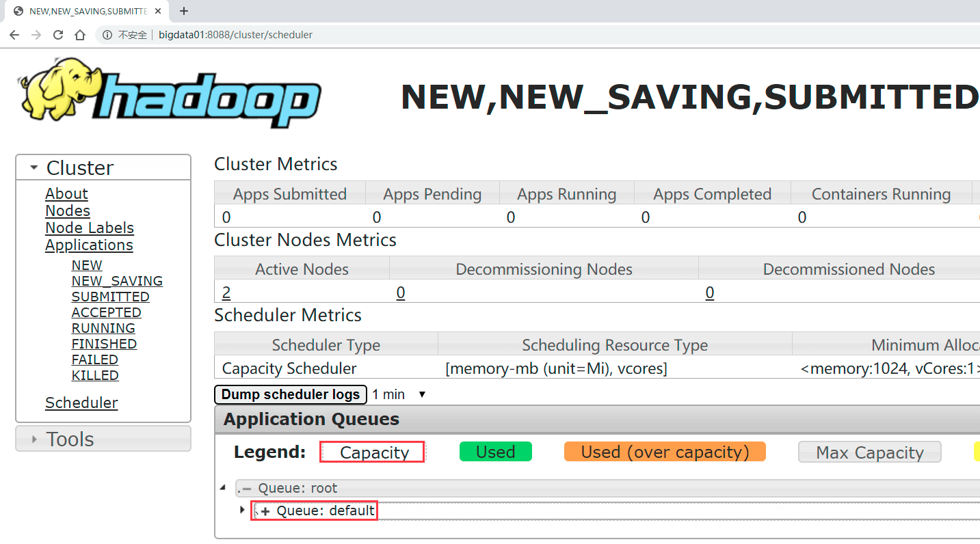Open the About link
Image resolution: width=980 pixels, height=544 pixels.
(66, 193)
